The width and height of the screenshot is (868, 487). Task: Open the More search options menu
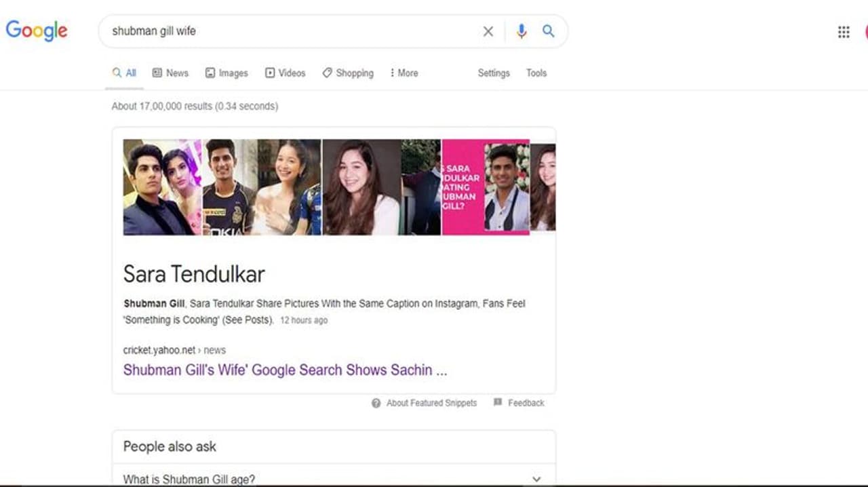(403, 73)
